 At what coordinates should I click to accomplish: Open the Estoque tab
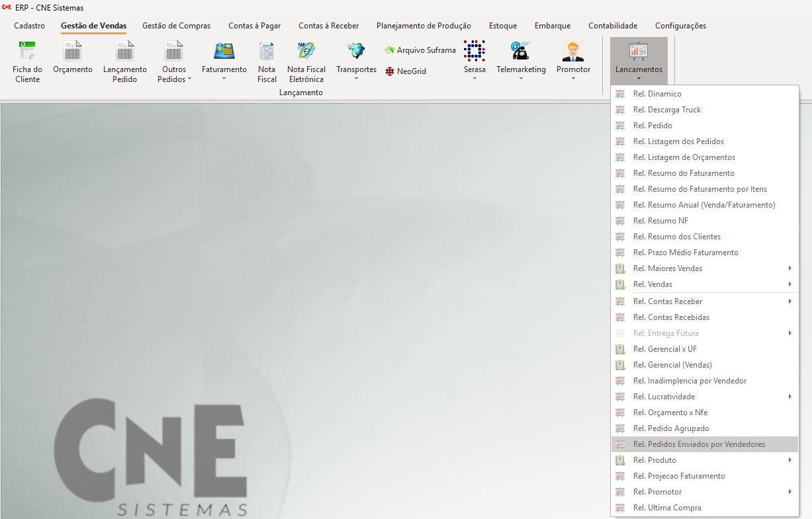tap(503, 26)
